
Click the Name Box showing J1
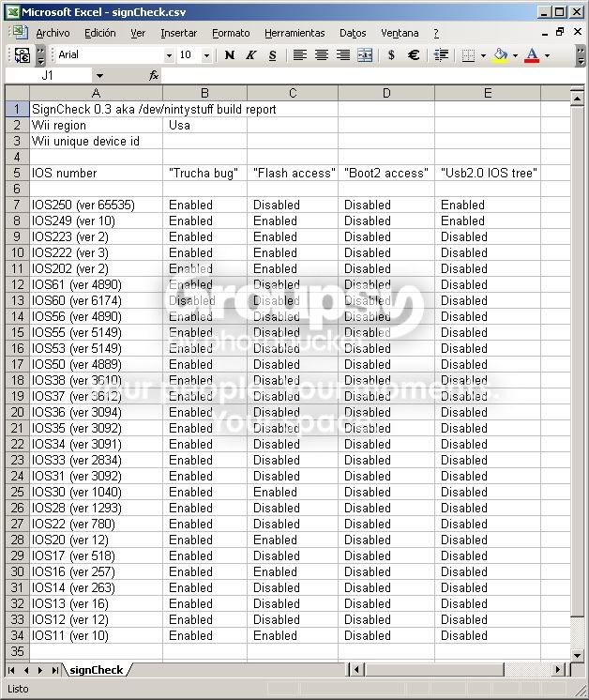48,75
